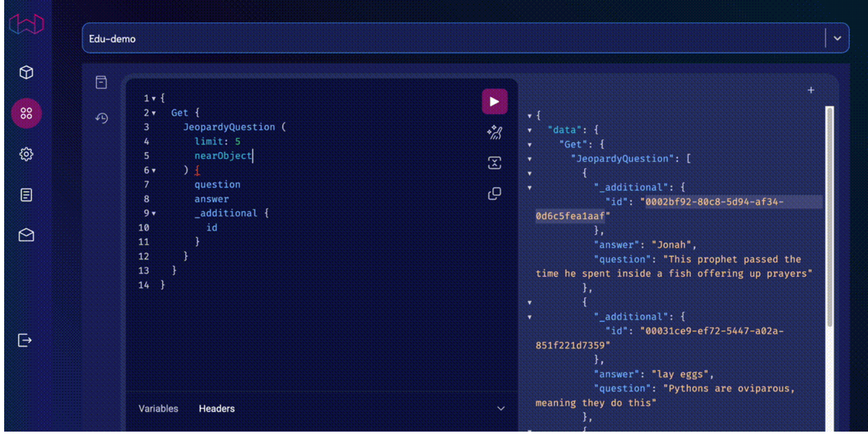Click the highlighted id "0002bf92-80c8-5d94-af34-" in results

[x=714, y=202]
